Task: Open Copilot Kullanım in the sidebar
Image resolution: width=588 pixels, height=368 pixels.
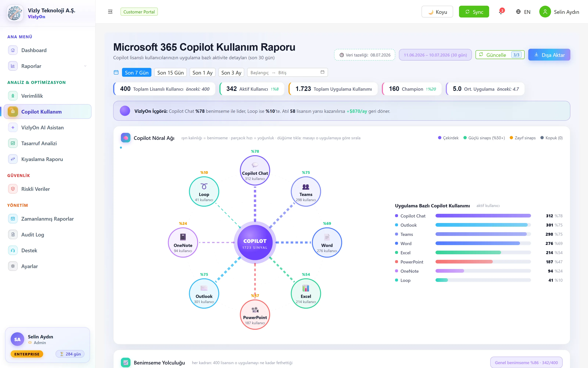Action: point(48,112)
